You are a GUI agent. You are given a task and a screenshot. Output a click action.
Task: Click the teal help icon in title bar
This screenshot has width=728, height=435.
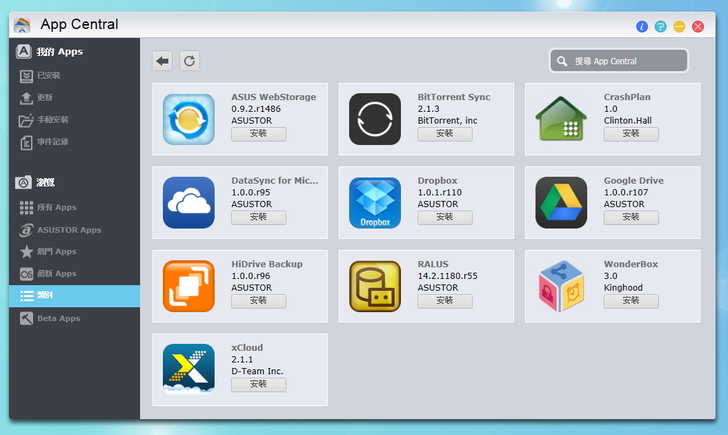[660, 26]
